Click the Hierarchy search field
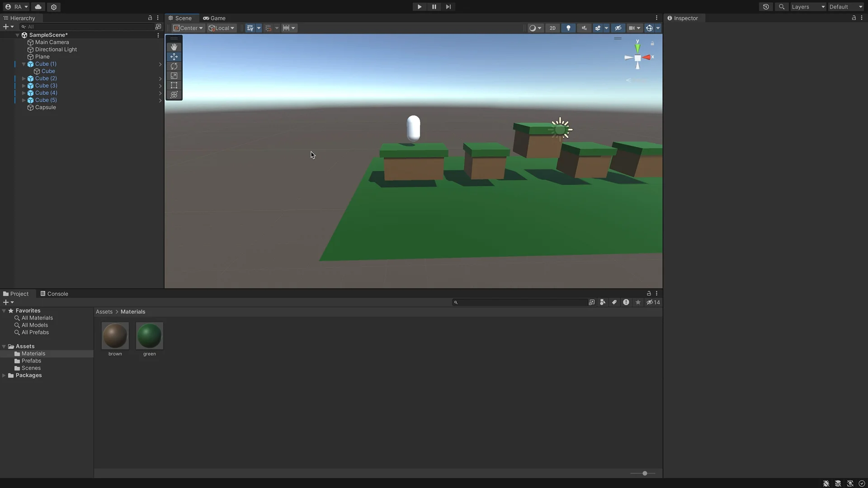 (x=87, y=27)
